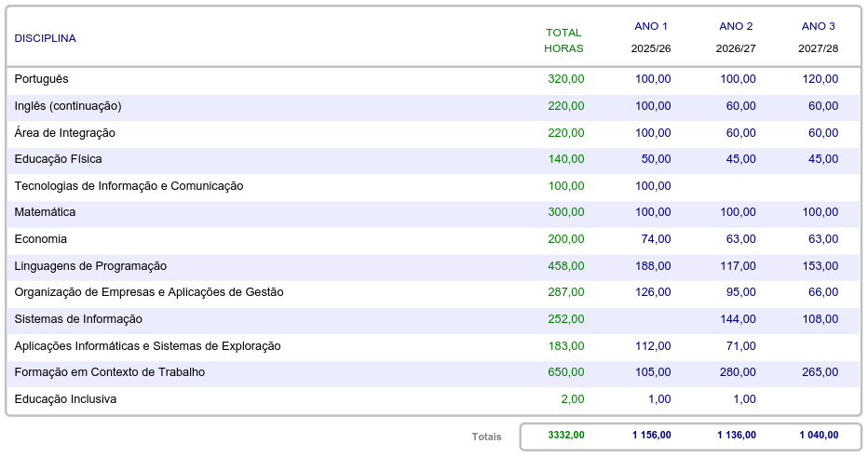Click Sistemas de Informação ANO 2 value 144,00

(738, 319)
